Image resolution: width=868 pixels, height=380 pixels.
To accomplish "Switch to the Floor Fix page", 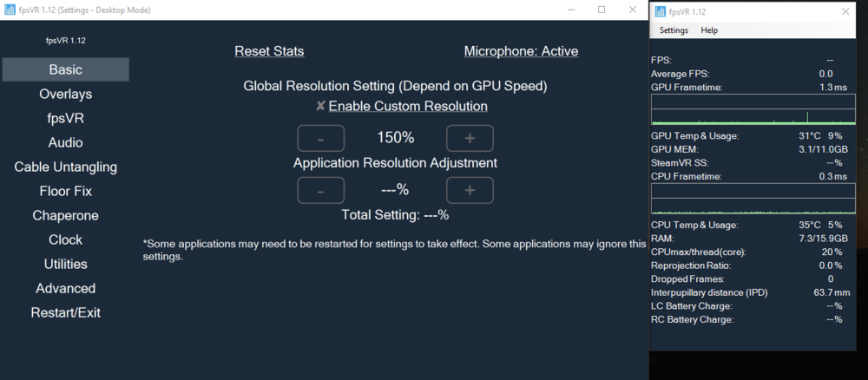I will 66,191.
